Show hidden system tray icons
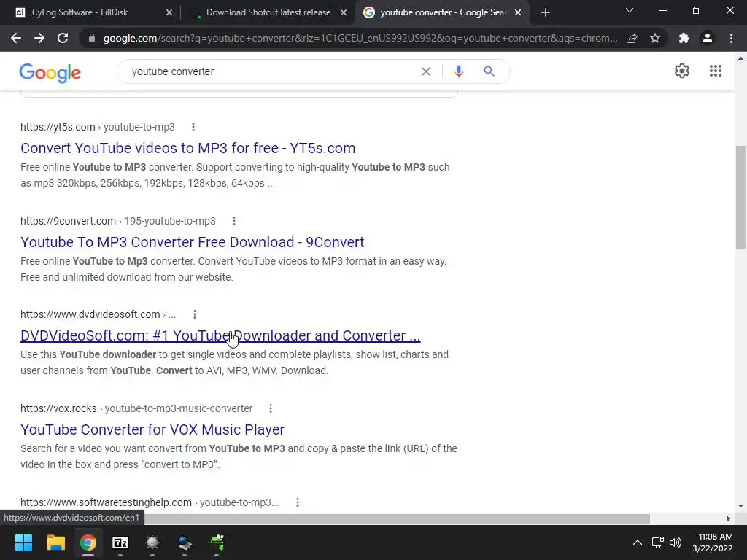The width and height of the screenshot is (747, 560). click(x=638, y=542)
